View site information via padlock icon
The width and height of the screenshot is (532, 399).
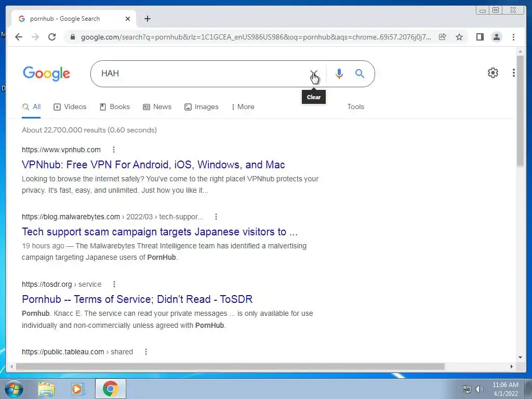(x=72, y=37)
